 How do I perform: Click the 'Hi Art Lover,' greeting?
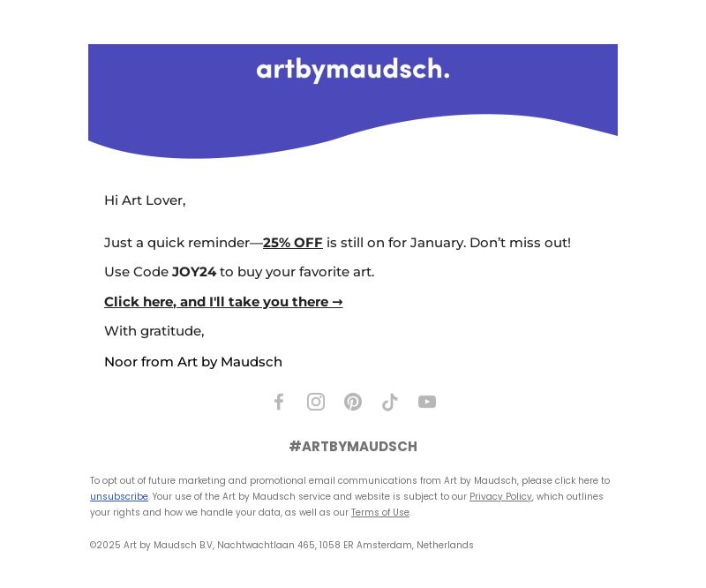tap(145, 200)
